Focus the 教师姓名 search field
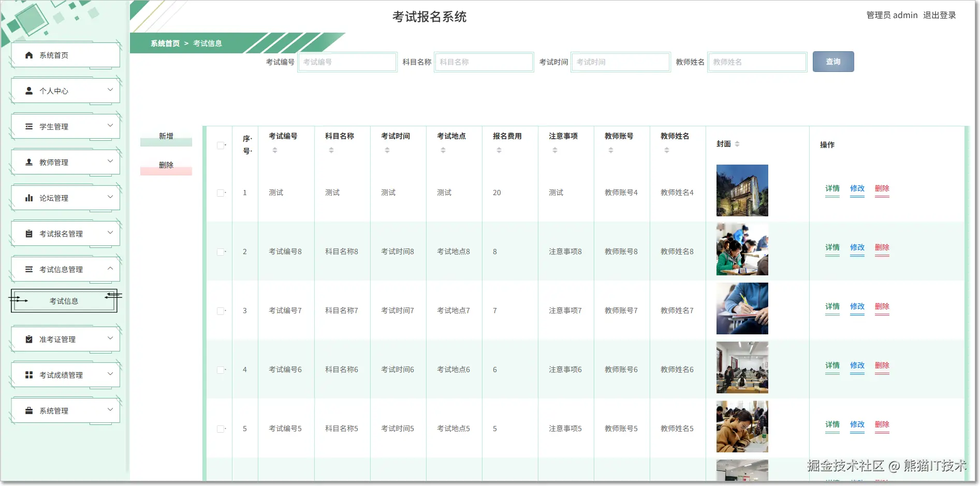The image size is (980, 486). tap(757, 62)
